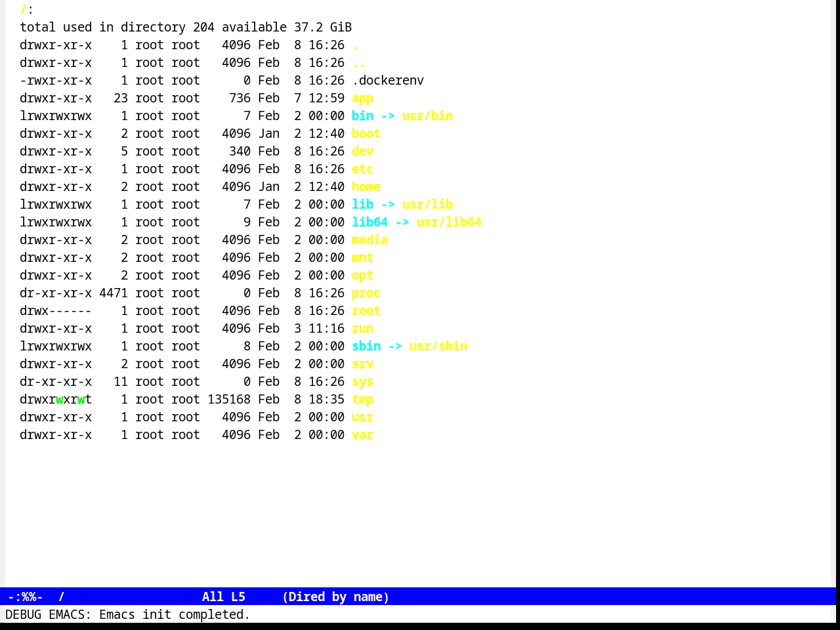Click 'Dired by name' mode indicator

(x=335, y=597)
